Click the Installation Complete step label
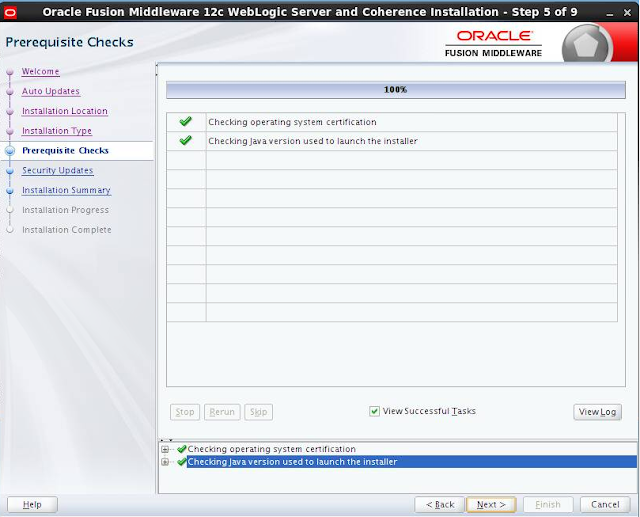This screenshot has width=640, height=517. [x=67, y=230]
